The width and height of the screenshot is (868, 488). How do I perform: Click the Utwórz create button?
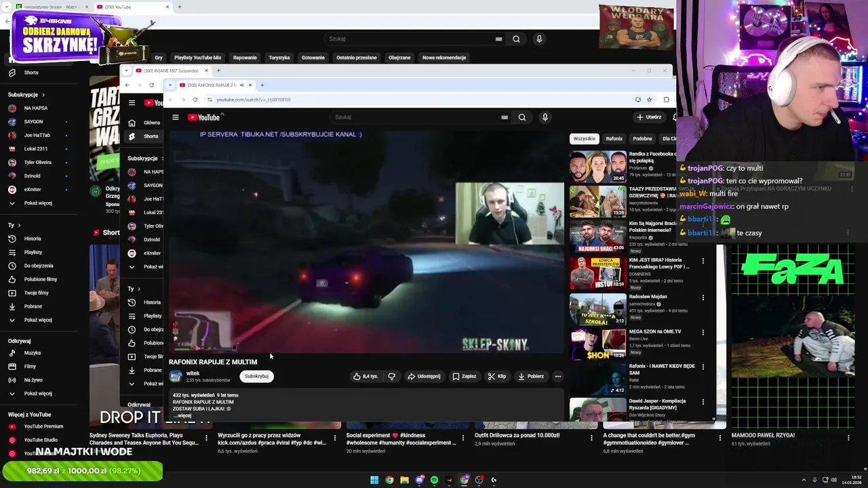click(649, 117)
